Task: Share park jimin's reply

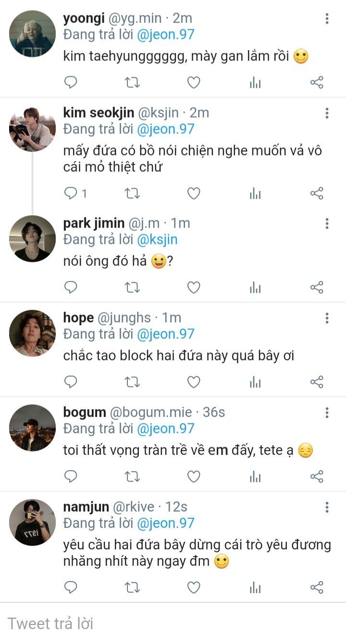Action: [x=317, y=288]
